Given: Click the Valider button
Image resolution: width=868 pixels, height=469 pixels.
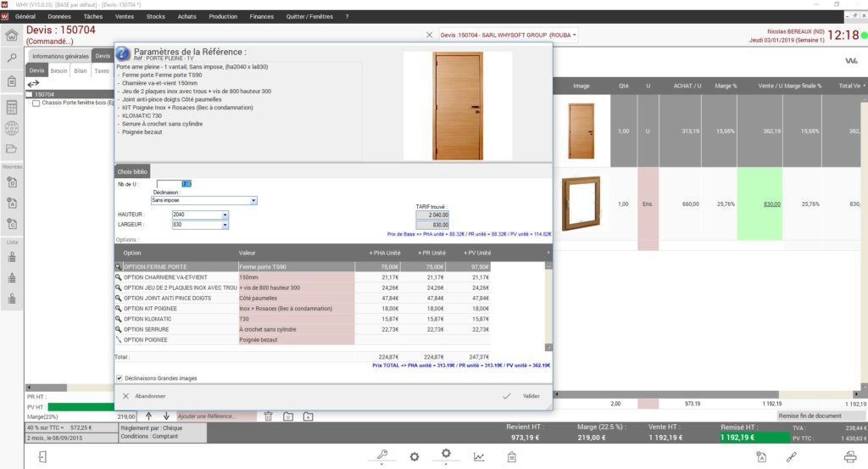Looking at the screenshot, I should pyautogui.click(x=521, y=396).
